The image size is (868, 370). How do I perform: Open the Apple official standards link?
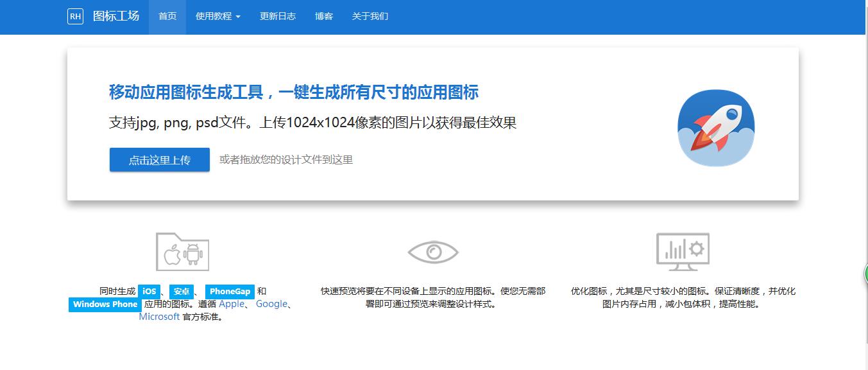point(231,304)
